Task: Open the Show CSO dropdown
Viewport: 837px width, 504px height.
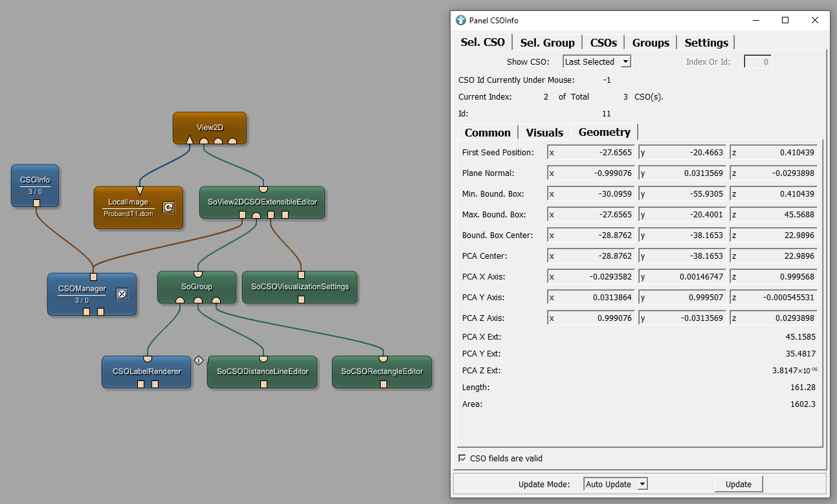Action: pos(596,61)
